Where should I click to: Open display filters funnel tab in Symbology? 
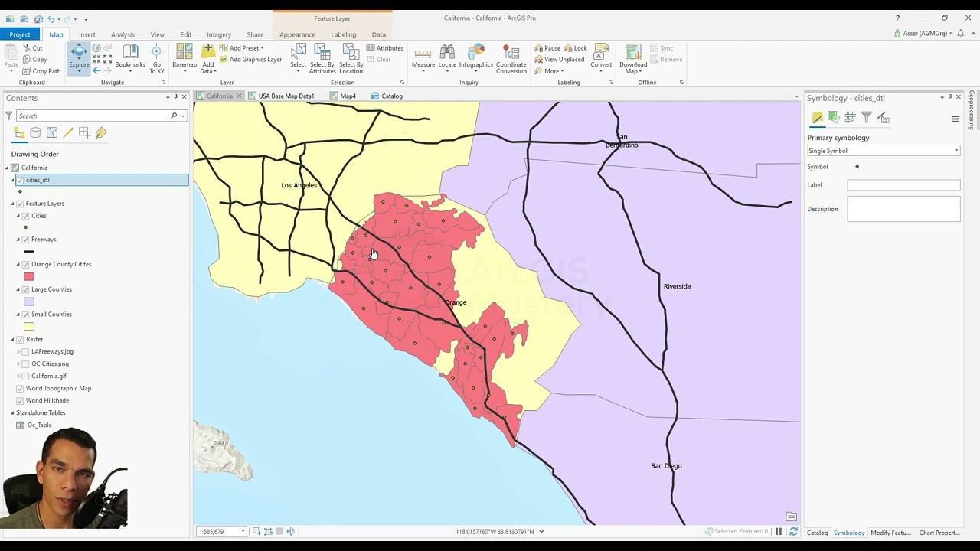pyautogui.click(x=867, y=118)
